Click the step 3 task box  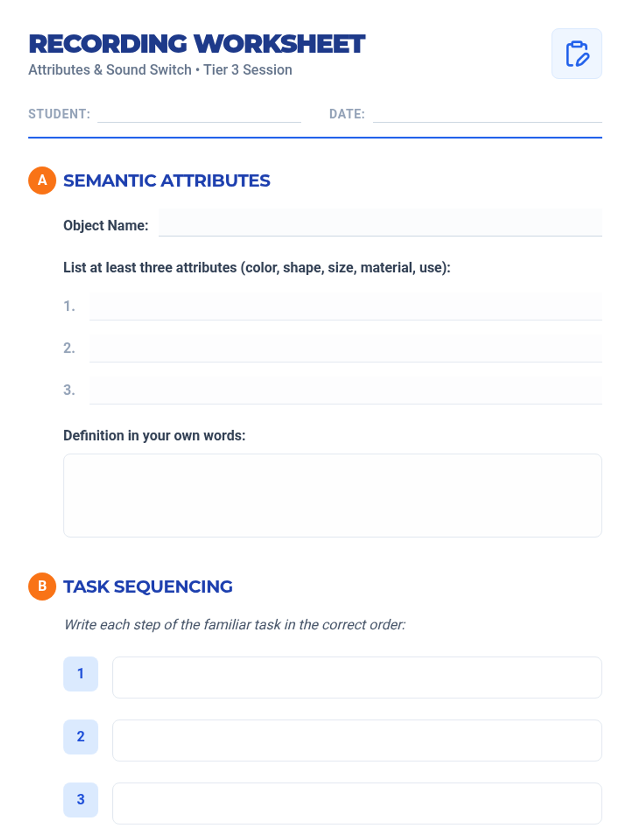coord(356,803)
